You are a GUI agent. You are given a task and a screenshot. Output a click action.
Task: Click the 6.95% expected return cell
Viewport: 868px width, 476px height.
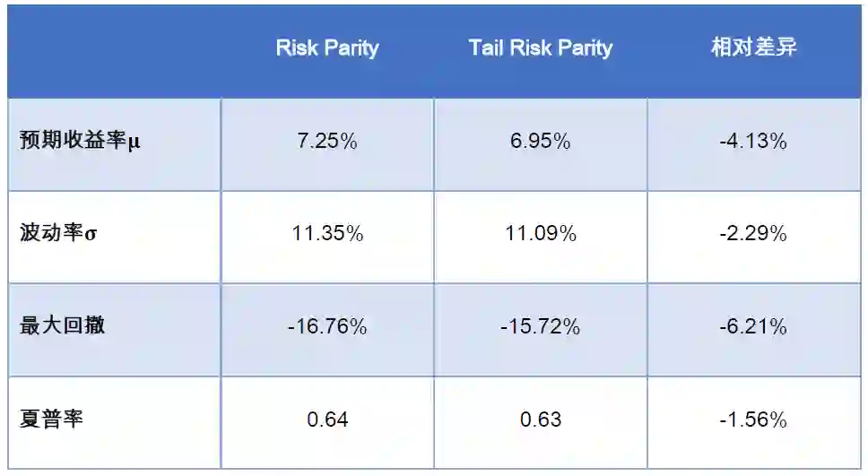point(540,142)
